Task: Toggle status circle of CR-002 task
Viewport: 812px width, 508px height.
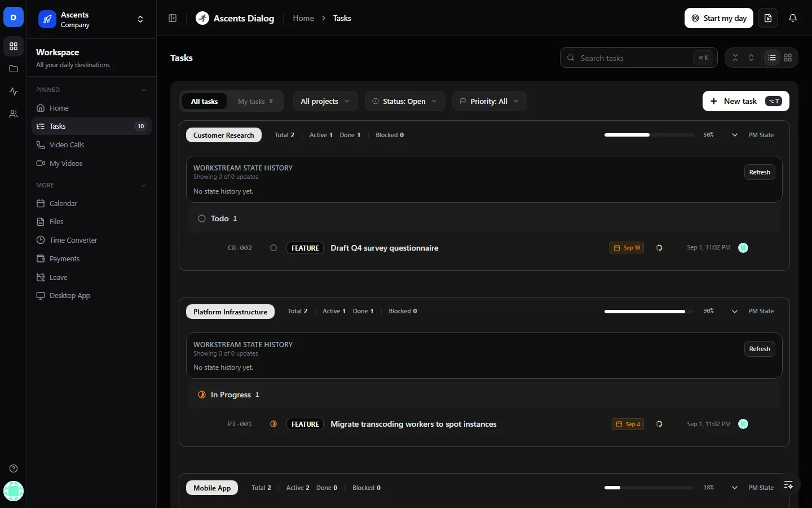Action: (x=273, y=248)
